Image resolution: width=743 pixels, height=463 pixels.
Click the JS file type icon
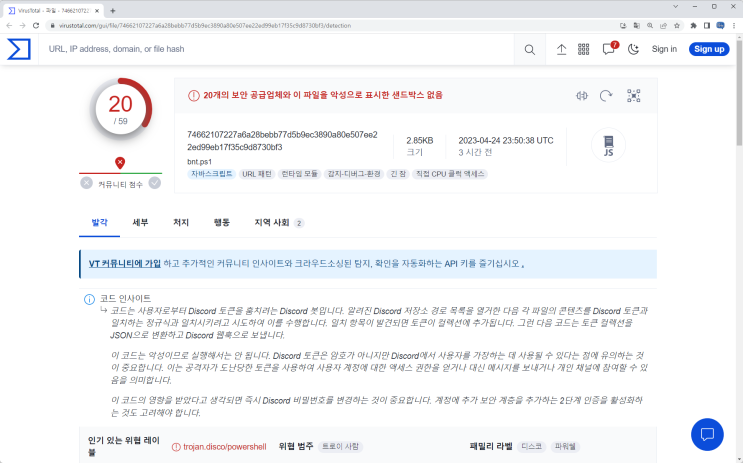point(608,145)
